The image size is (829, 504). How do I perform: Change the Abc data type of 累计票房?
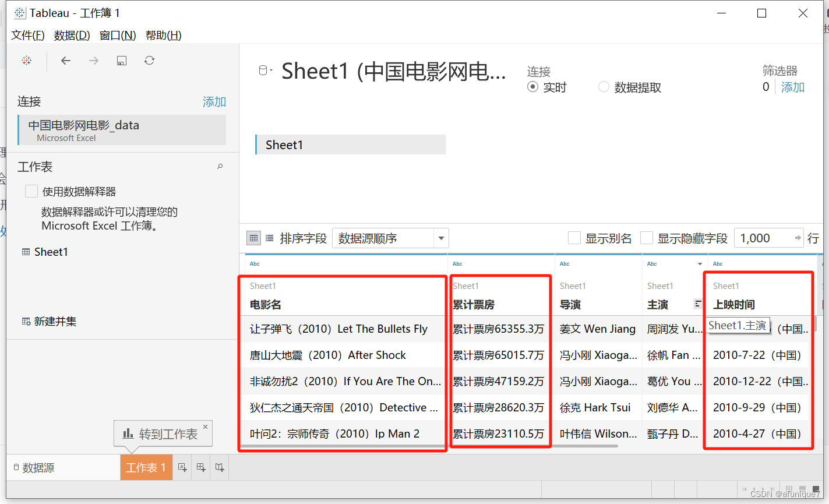457,264
